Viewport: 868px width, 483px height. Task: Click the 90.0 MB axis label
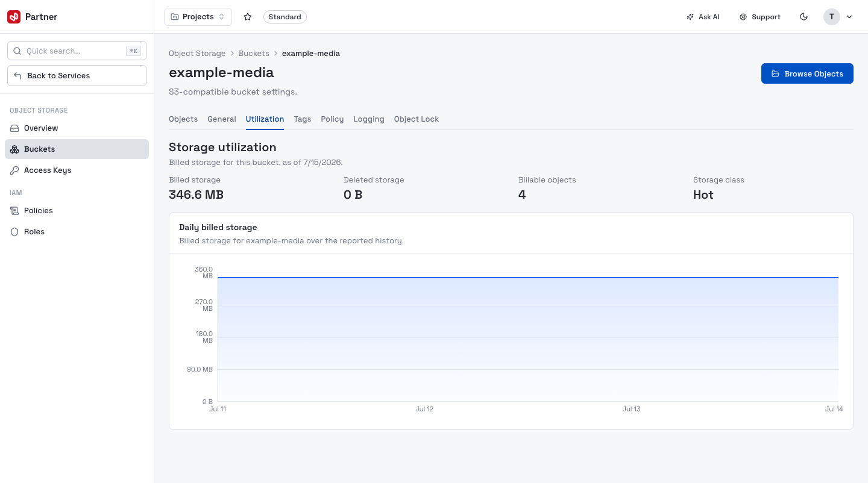[200, 369]
